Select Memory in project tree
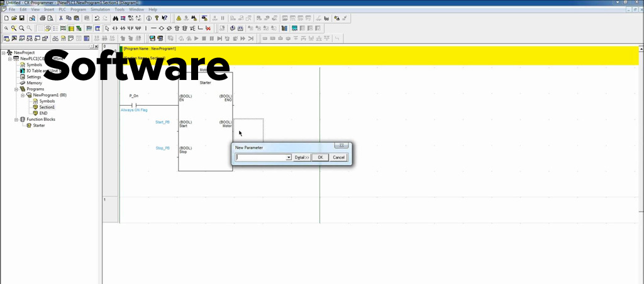Viewport: 644px width, 284px height. coord(34,83)
